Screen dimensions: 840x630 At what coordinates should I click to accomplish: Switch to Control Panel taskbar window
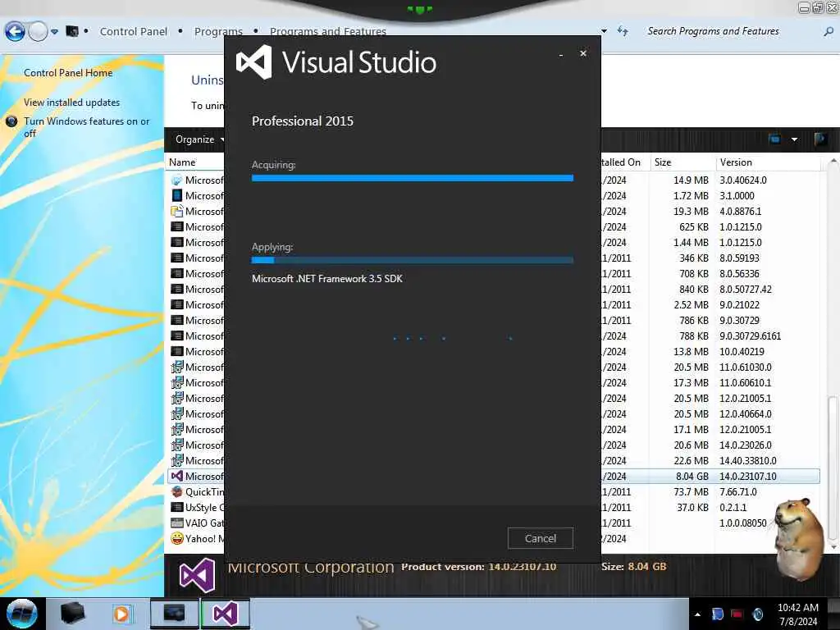coord(174,614)
